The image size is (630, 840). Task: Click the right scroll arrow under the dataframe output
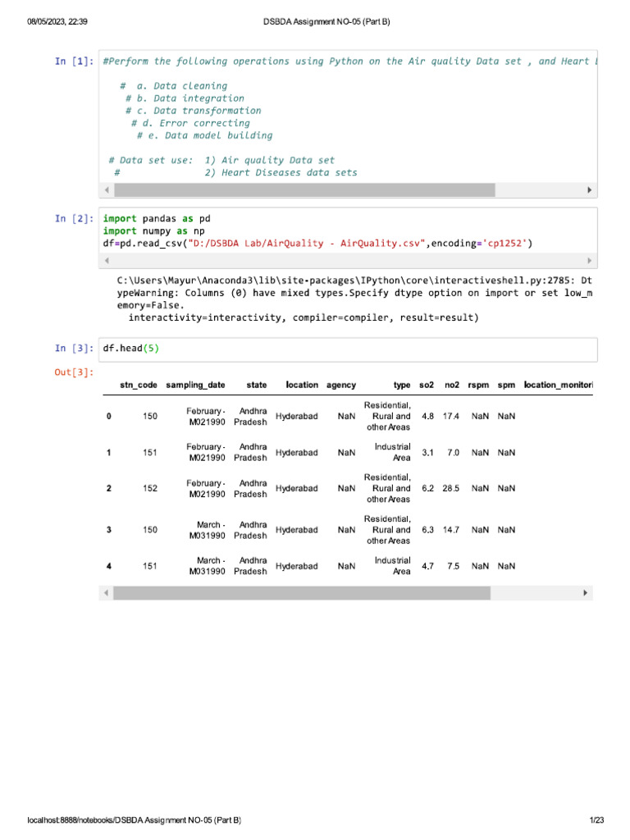click(x=585, y=593)
